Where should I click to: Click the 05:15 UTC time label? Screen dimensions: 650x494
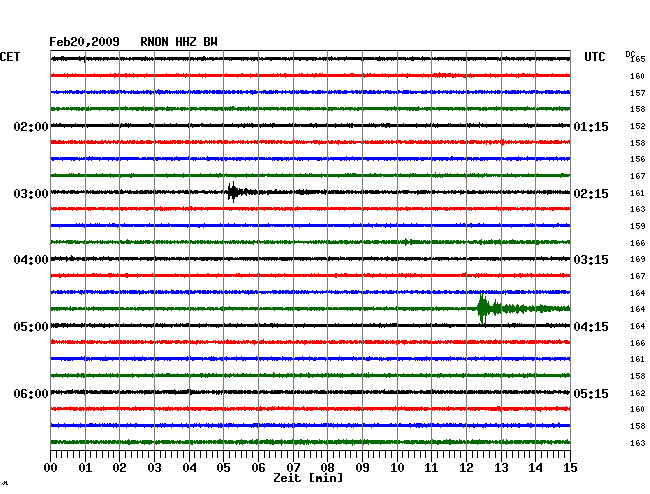click(x=591, y=393)
